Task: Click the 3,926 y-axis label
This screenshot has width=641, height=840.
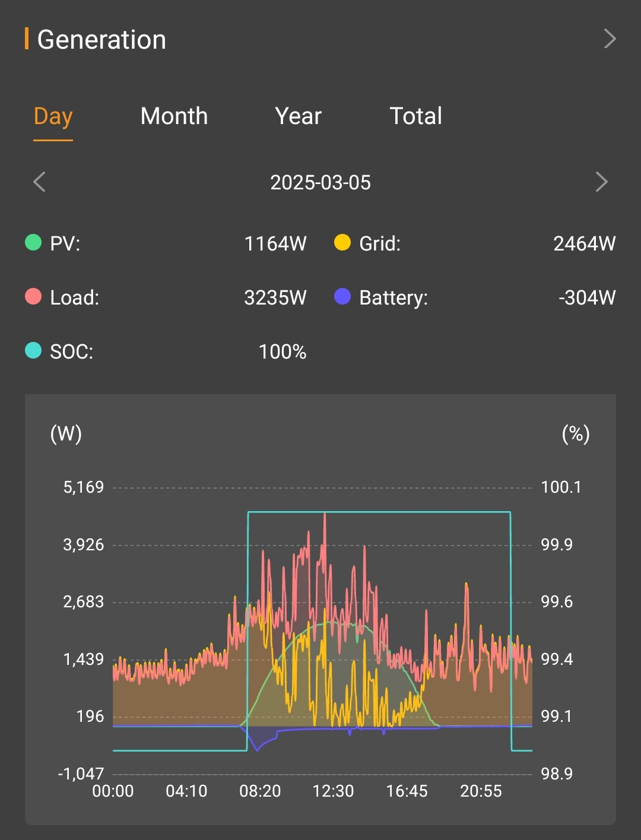Action: (x=84, y=544)
